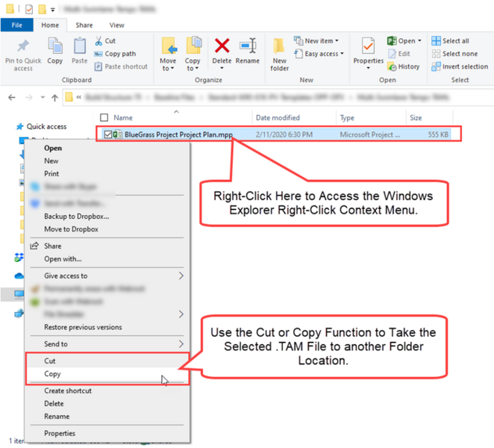The image size is (494, 448).
Task: Expand the Open button dropdown arrow
Action: click(419, 41)
